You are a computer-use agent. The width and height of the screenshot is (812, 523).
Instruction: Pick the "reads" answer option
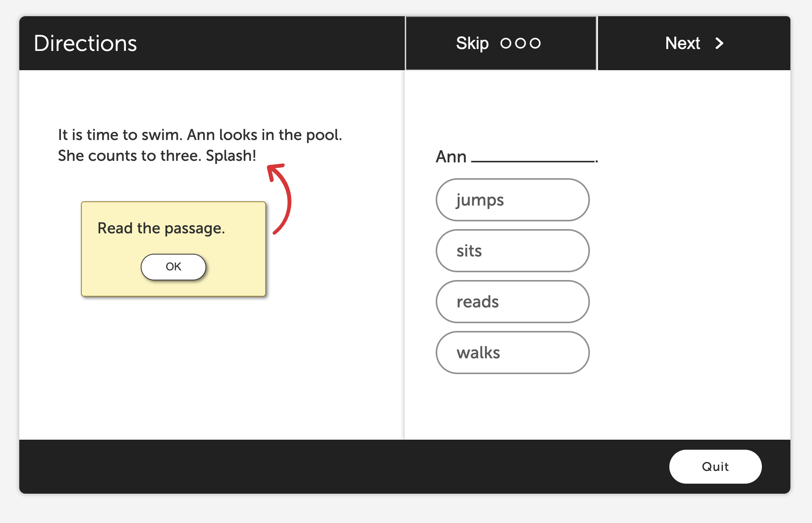point(512,302)
